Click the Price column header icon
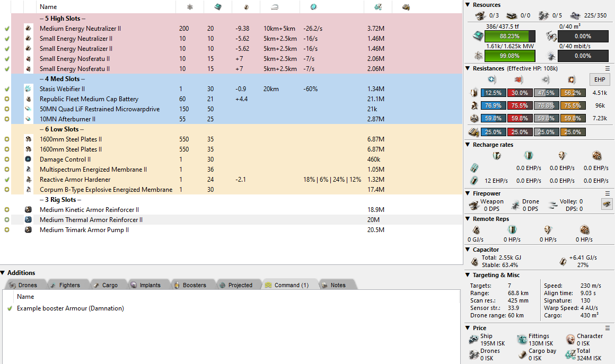615x364 pixels. pyautogui.click(x=377, y=7)
